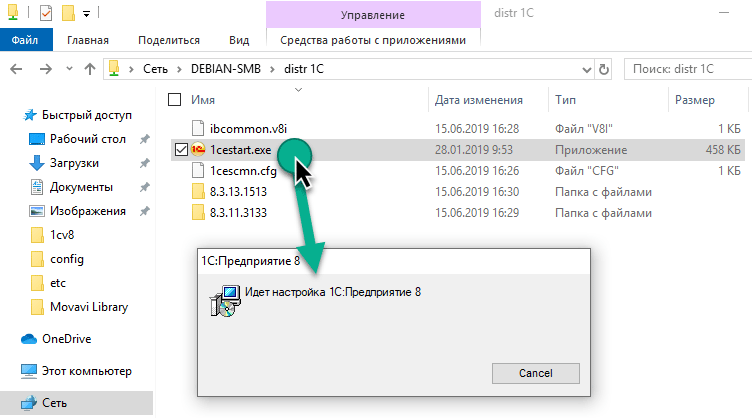Image resolution: width=752 pixels, height=418 pixels.
Task: Click the search field Поиск: distr 1C
Action: pyautogui.click(x=686, y=68)
